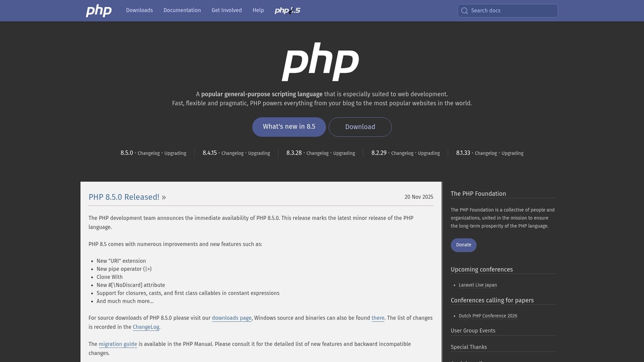
Task: Open search via the magnifier icon
Action: 464,11
